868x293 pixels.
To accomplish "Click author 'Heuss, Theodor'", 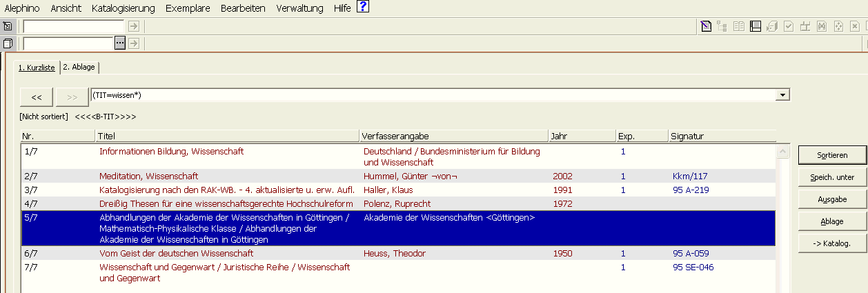I will [x=395, y=253].
